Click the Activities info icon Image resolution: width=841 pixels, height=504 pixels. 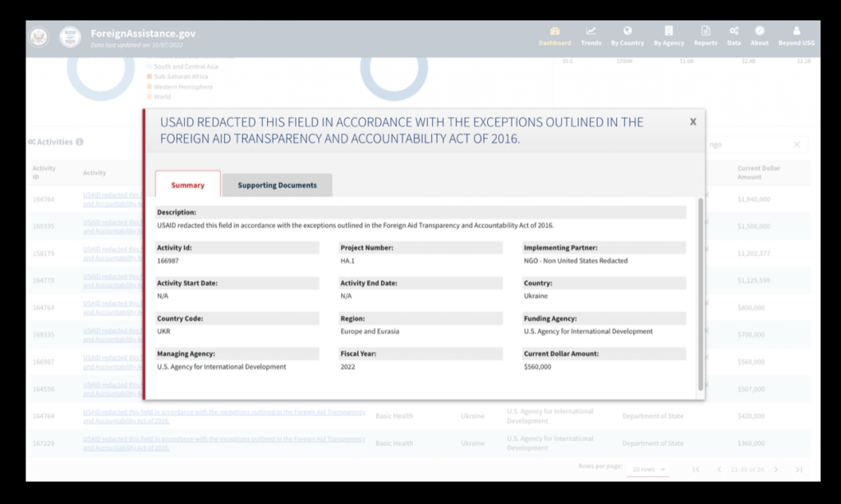click(80, 142)
